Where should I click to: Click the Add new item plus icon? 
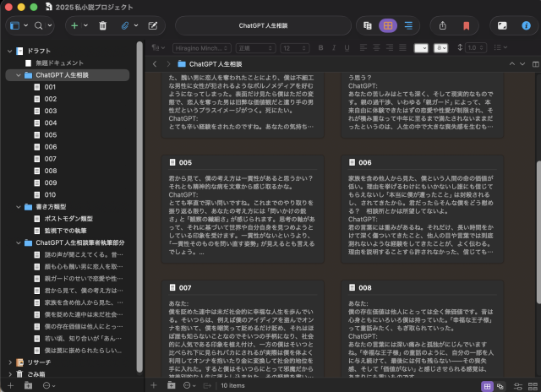pos(74,26)
